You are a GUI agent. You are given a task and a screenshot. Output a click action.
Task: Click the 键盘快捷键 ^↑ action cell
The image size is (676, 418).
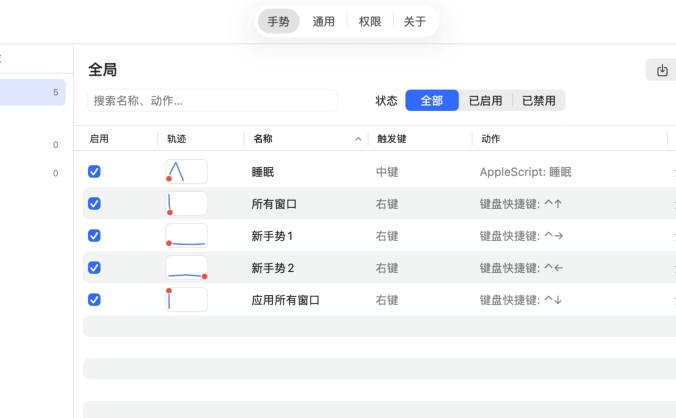(x=521, y=204)
